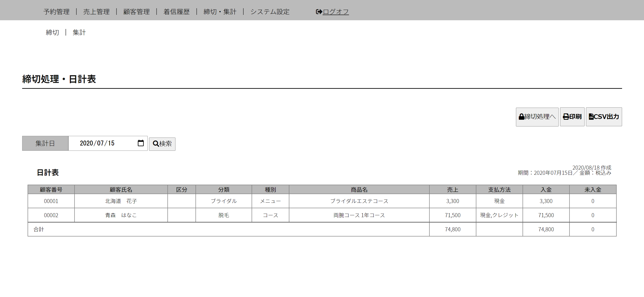Image resolution: width=644 pixels, height=297 pixels.
Task: Switch to 集計 submenu
Action: click(x=79, y=33)
